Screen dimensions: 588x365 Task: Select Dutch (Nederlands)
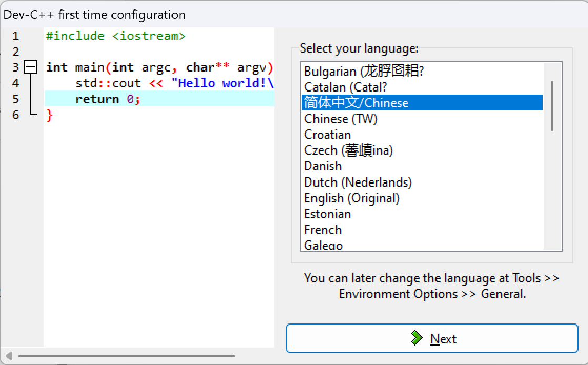tap(422, 182)
